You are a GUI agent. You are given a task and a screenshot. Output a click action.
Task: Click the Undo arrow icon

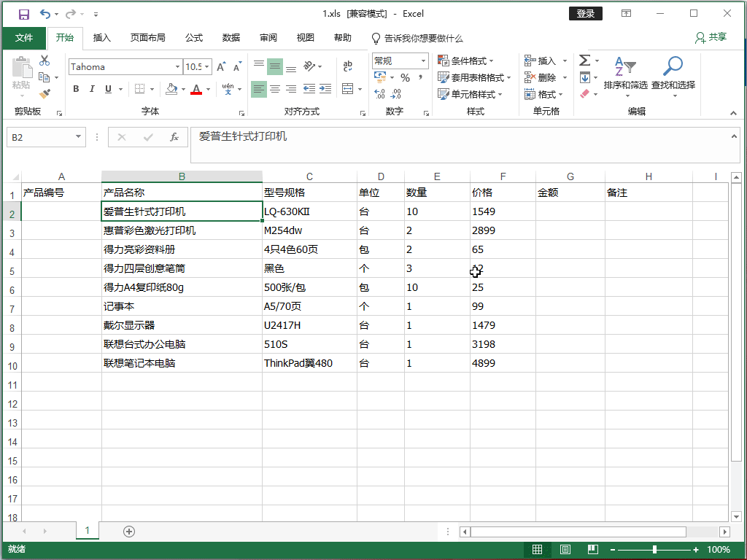click(44, 14)
